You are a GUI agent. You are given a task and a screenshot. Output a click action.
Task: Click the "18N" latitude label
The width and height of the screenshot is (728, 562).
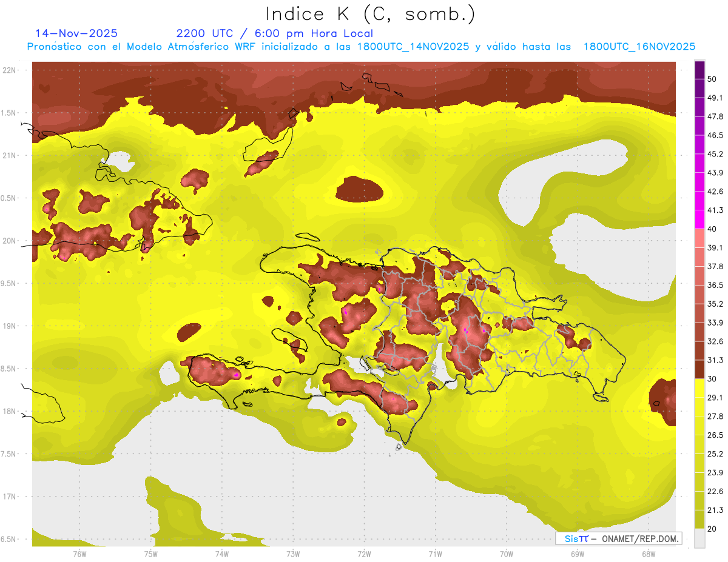click(10, 411)
